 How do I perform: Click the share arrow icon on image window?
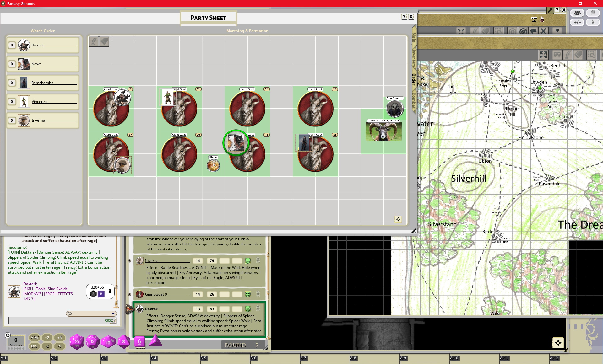tap(550, 10)
